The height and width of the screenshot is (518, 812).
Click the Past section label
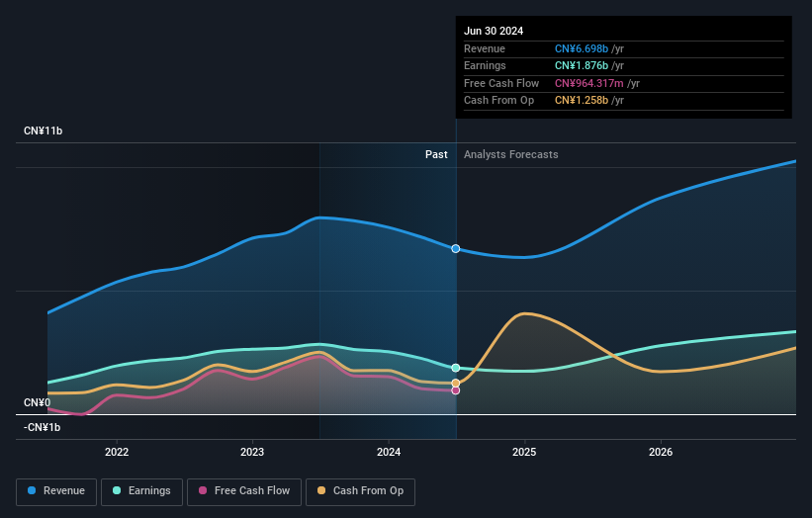coord(436,154)
